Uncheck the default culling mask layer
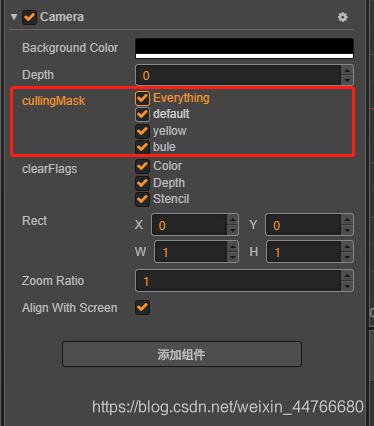Viewport: 374px width, 426px height. click(142, 114)
